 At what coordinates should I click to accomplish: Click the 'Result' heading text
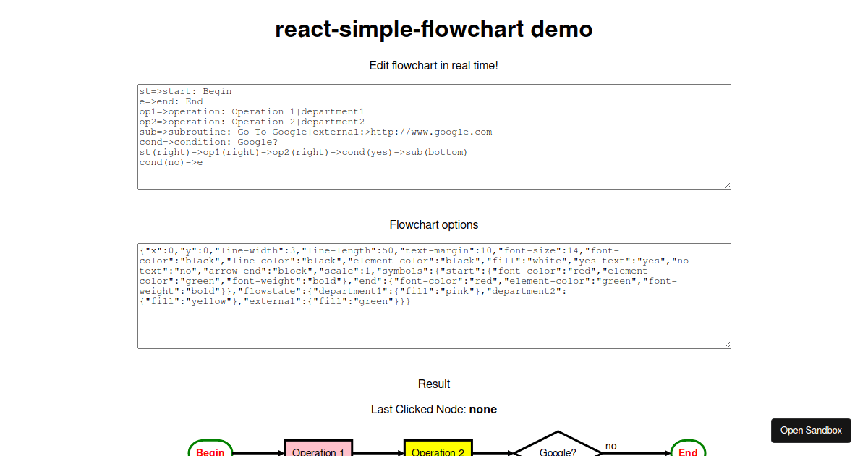[x=434, y=384]
